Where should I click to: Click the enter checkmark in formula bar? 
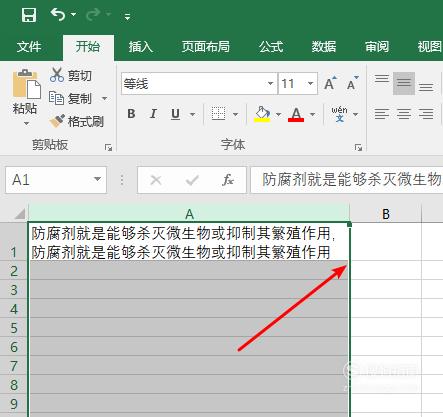[x=192, y=180]
